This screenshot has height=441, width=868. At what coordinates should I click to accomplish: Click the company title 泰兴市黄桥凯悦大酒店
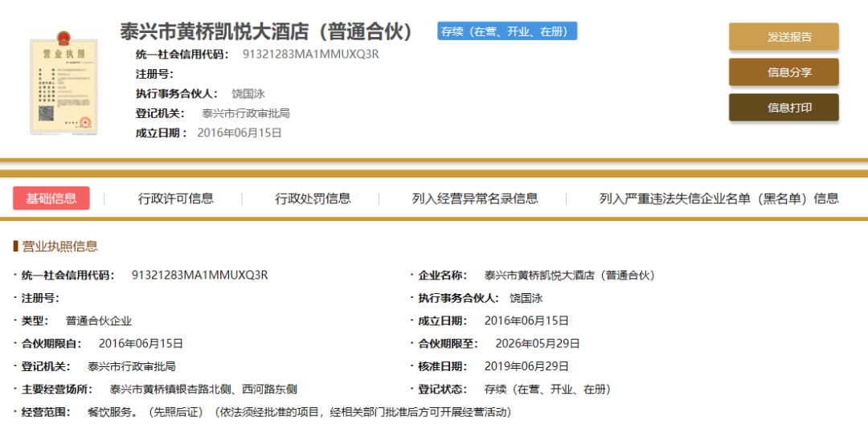(x=267, y=31)
